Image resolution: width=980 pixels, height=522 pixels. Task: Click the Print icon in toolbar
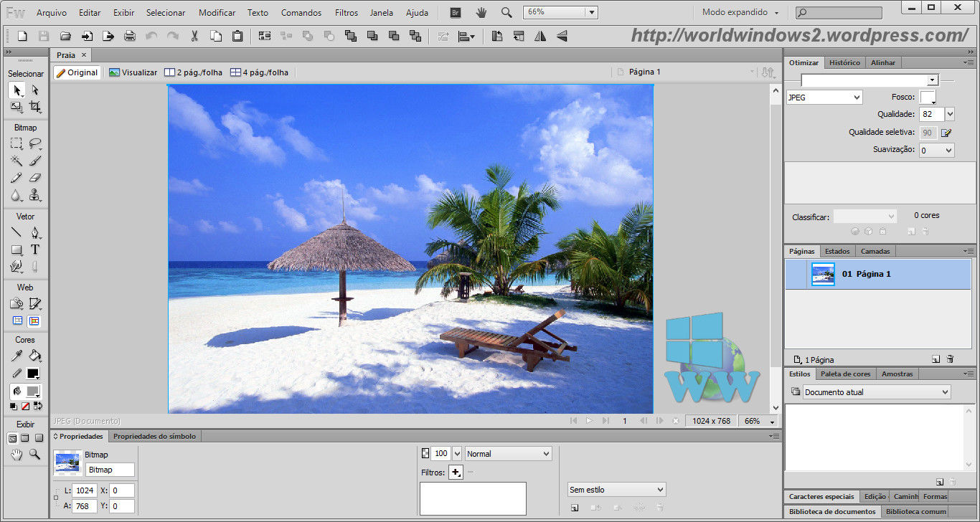point(130,36)
